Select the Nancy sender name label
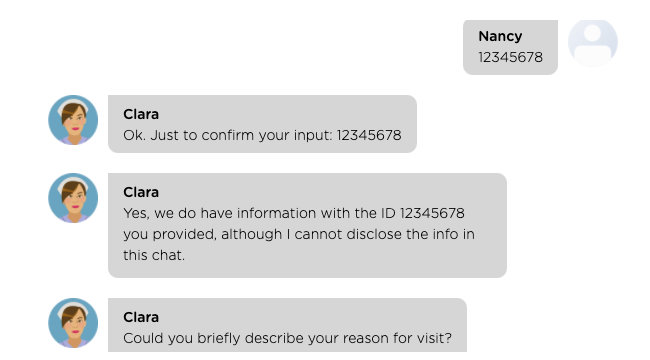 500,36
